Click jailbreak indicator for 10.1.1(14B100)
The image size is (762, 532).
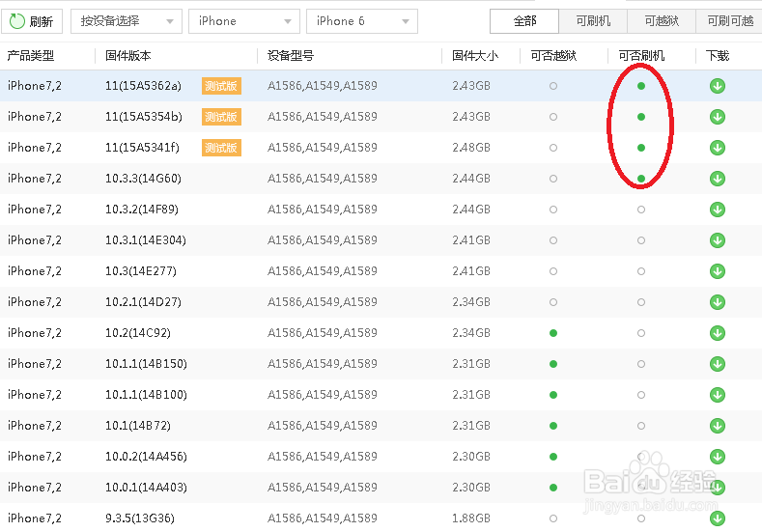point(553,395)
